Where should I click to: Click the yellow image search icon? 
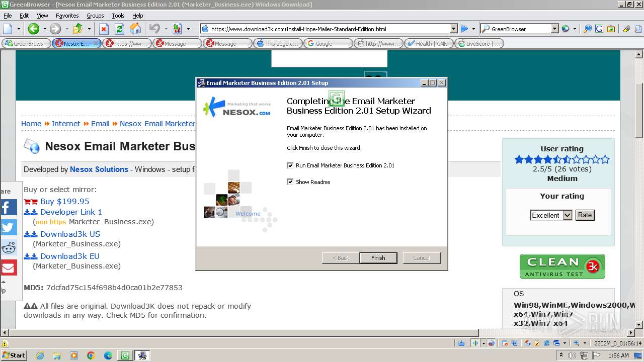point(611,29)
